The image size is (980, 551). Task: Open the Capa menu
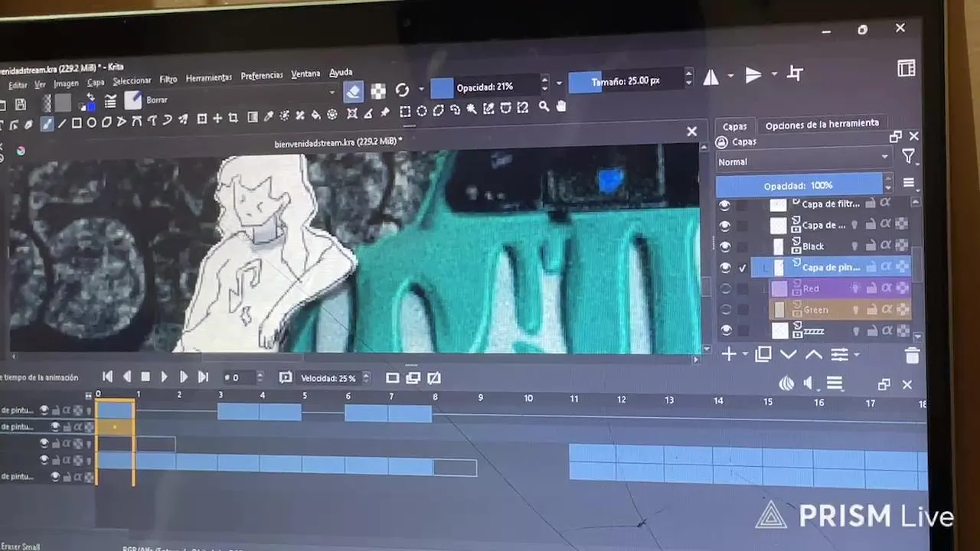tap(96, 82)
